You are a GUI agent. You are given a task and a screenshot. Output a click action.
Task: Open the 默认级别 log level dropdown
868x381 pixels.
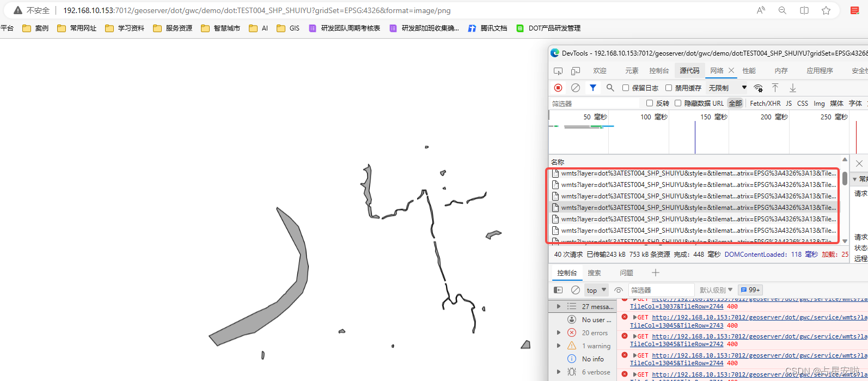(x=716, y=290)
